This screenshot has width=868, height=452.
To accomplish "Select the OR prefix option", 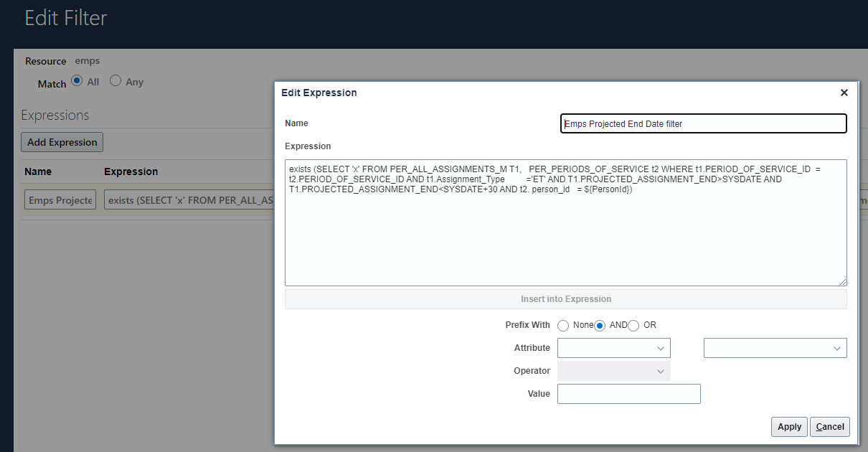I will click(x=633, y=325).
